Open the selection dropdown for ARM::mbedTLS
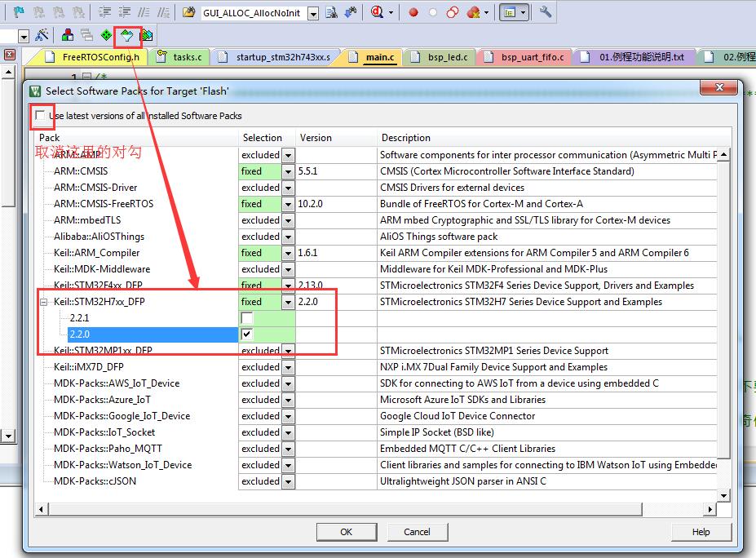This screenshot has height=558, width=756. click(289, 221)
